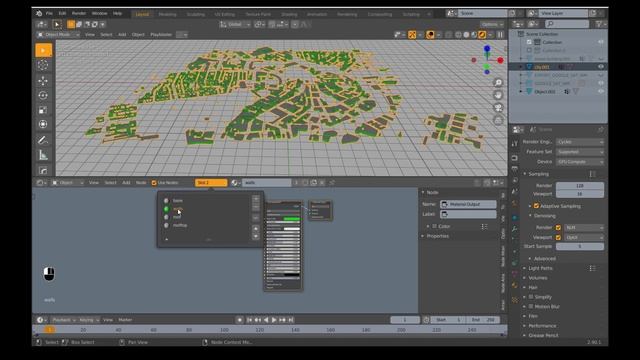Click the viewport pan hand icon
The image size is (640, 360).
click(x=498, y=95)
